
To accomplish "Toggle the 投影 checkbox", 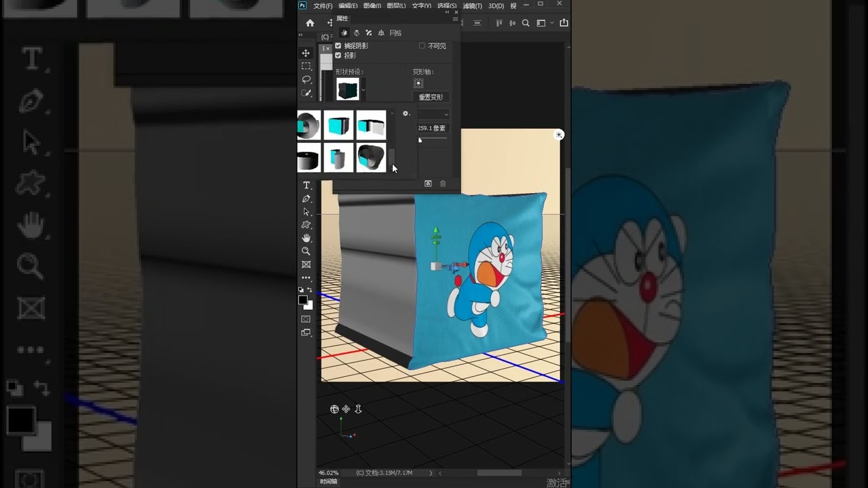I will 338,56.
